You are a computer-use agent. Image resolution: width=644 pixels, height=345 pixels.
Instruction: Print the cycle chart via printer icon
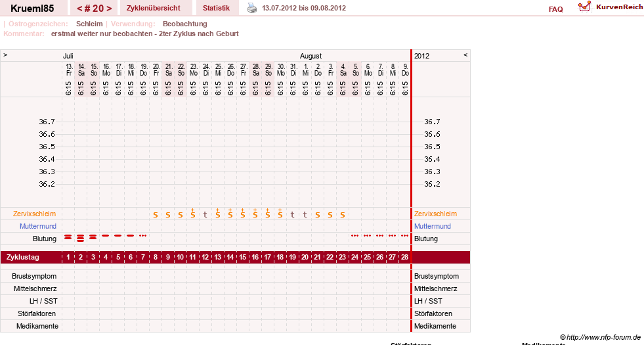point(252,8)
